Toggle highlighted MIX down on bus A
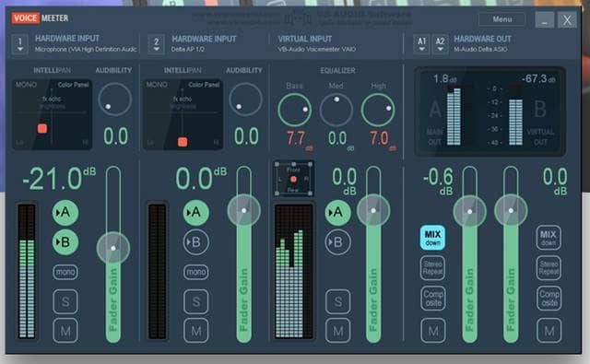 (432, 238)
